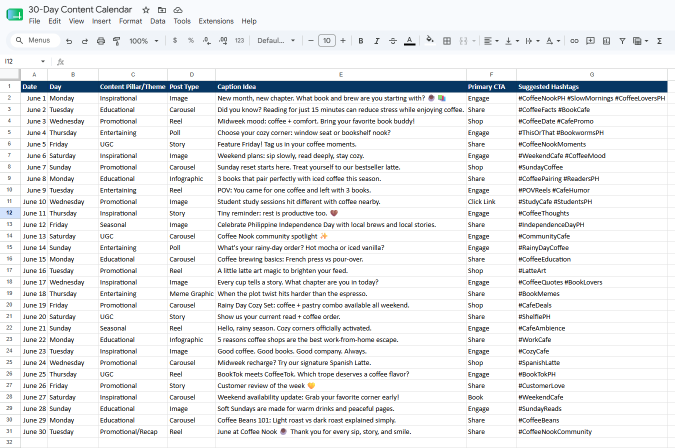Expand the Default font dropdown

276,40
